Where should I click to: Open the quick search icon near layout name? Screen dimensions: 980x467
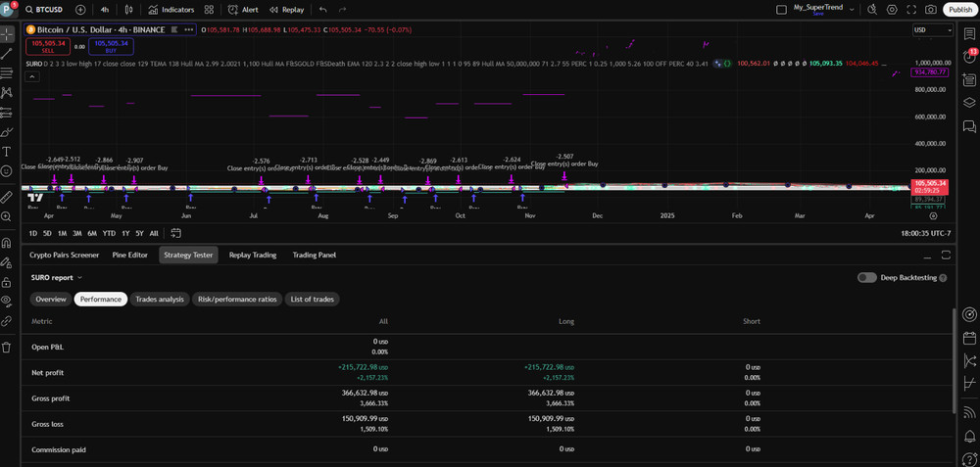[x=872, y=10]
